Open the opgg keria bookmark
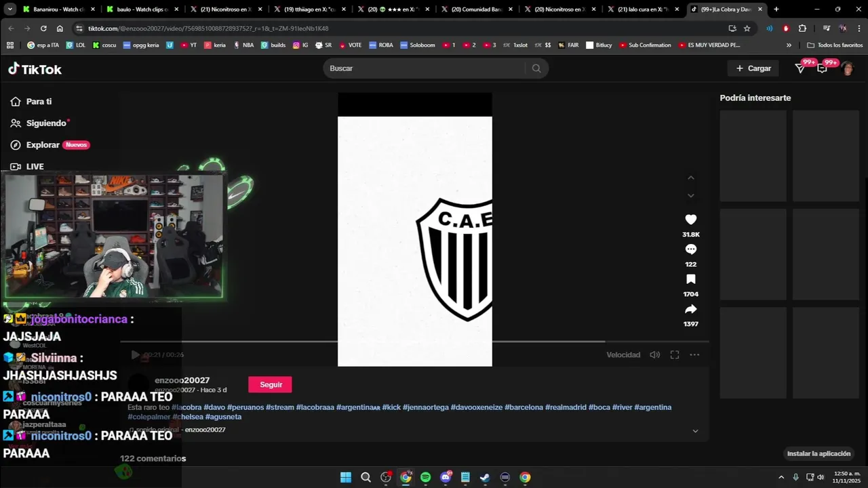This screenshot has width=868, height=488. pos(140,45)
